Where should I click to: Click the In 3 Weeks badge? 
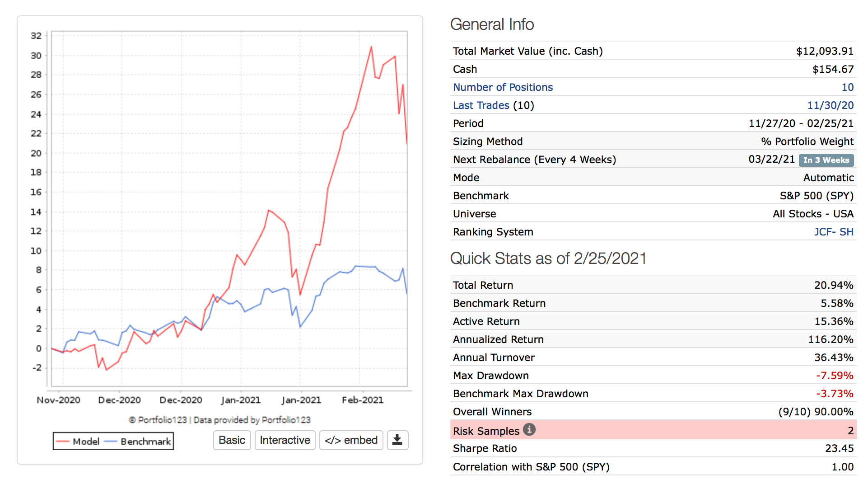826,160
